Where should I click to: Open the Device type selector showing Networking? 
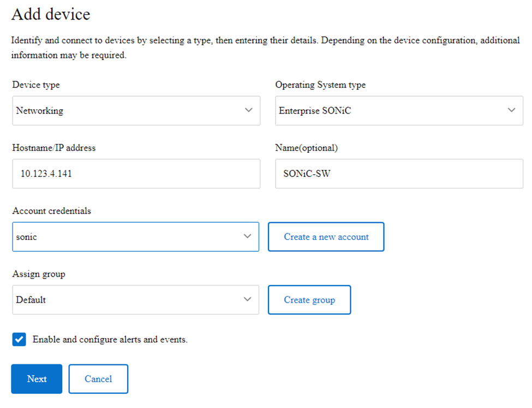point(135,110)
